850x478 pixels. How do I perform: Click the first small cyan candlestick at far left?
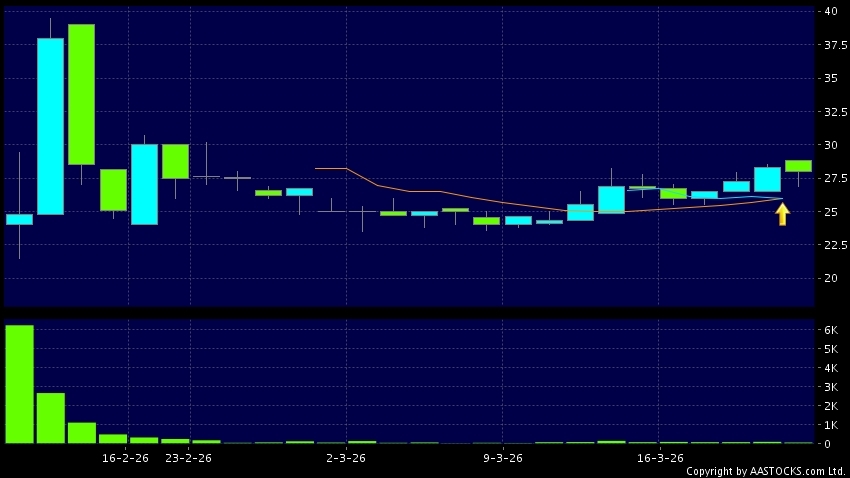(x=19, y=219)
